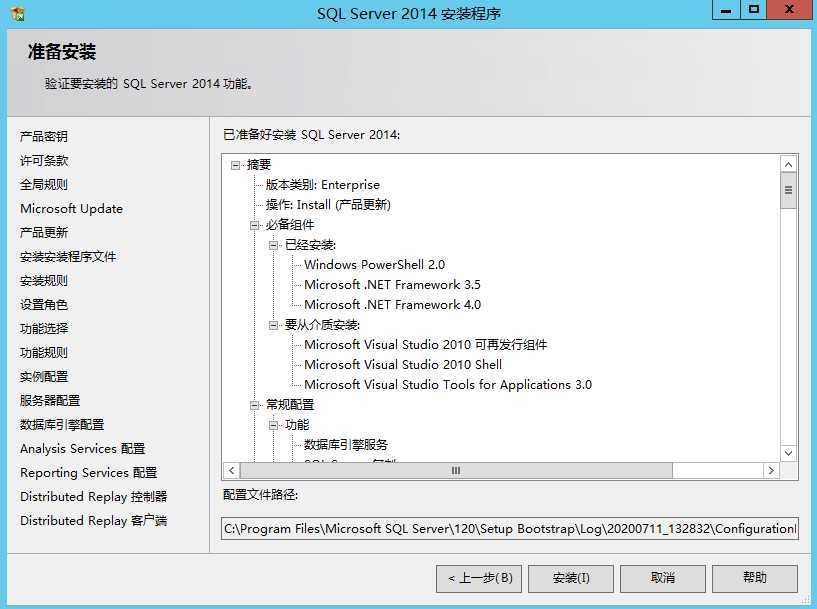Click the 上一步(B) back button
The width and height of the screenshot is (817, 609).
coord(479,578)
